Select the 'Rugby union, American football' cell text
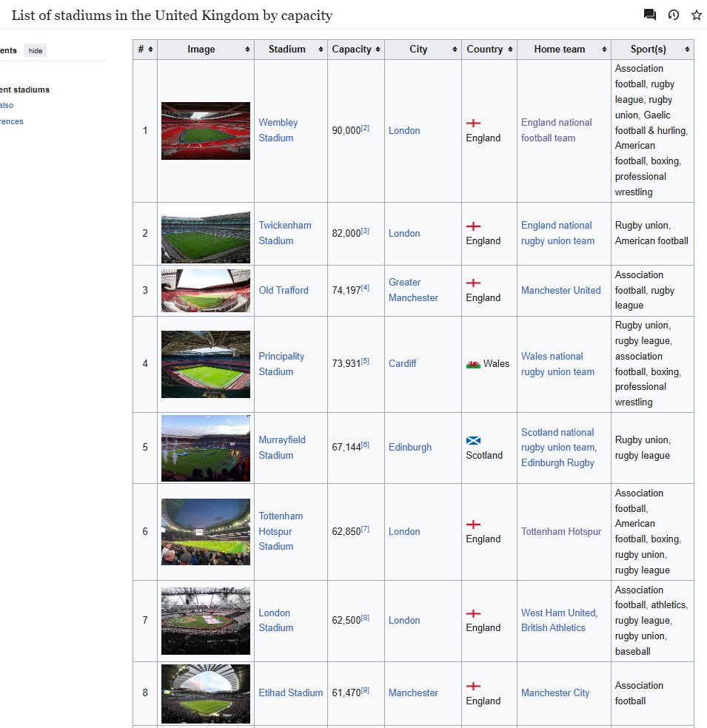 [651, 233]
